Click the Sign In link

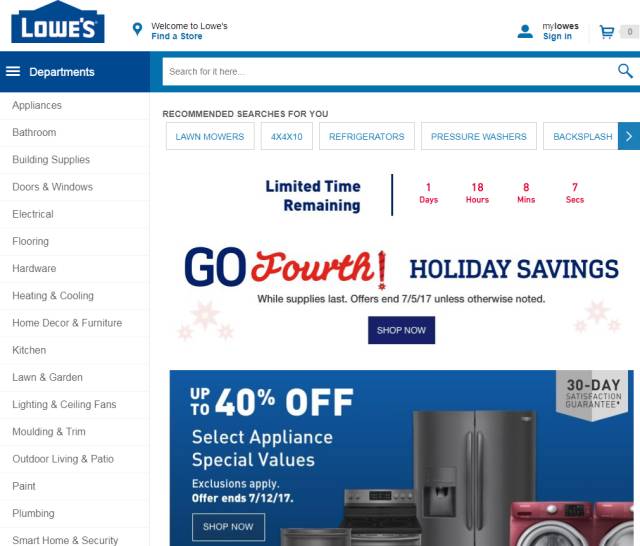557,36
